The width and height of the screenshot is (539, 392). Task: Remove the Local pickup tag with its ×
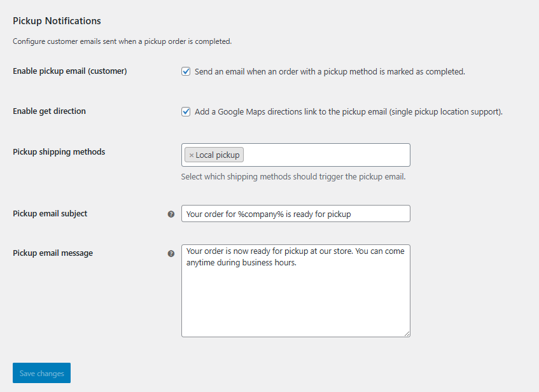tap(192, 155)
